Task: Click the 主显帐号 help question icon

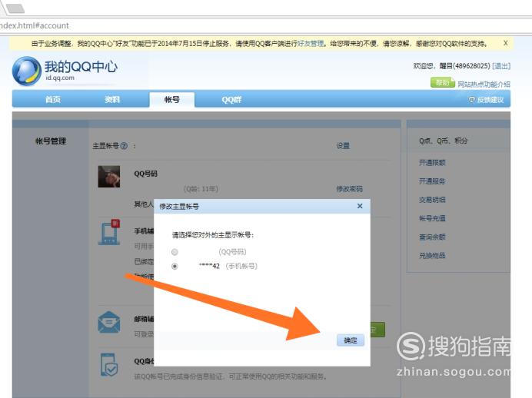Action: [124, 146]
